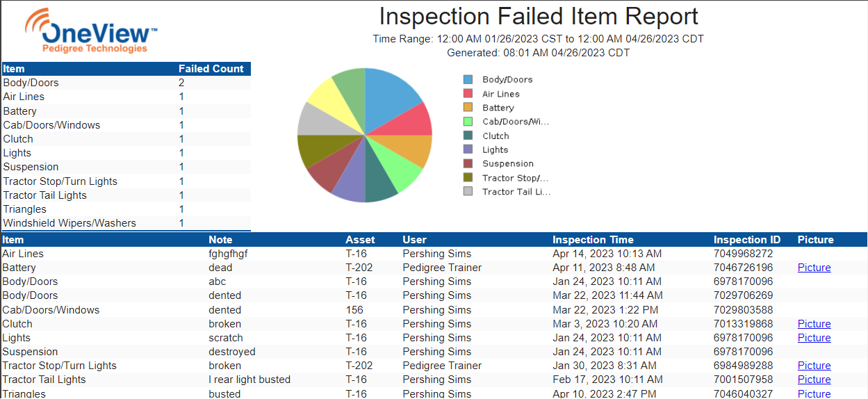
Task: Open the Picture link for the Battery row
Action: click(814, 268)
